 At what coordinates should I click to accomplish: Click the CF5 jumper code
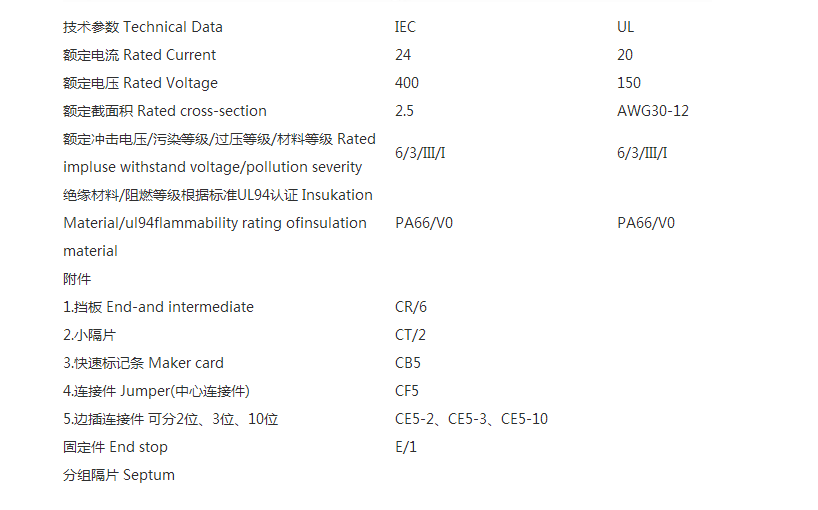pos(407,391)
